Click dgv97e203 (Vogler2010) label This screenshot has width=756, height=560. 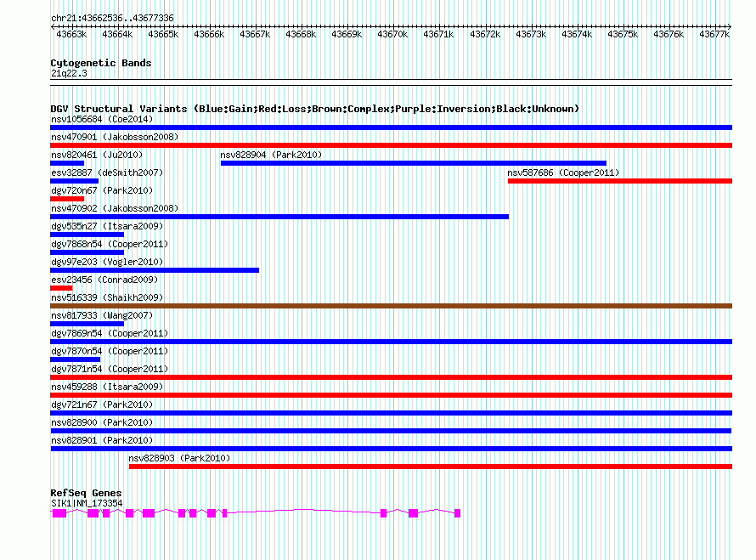[x=107, y=262]
